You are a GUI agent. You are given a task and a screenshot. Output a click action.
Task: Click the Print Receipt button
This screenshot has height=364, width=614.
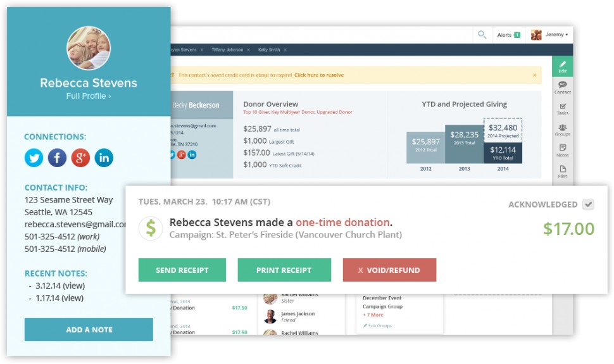point(284,270)
